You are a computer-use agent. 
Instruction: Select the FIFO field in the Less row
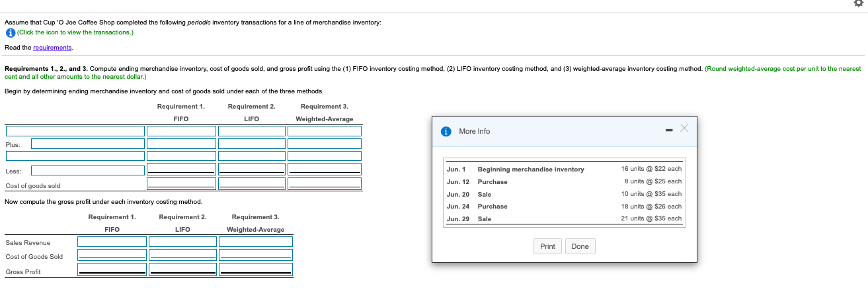point(181,169)
